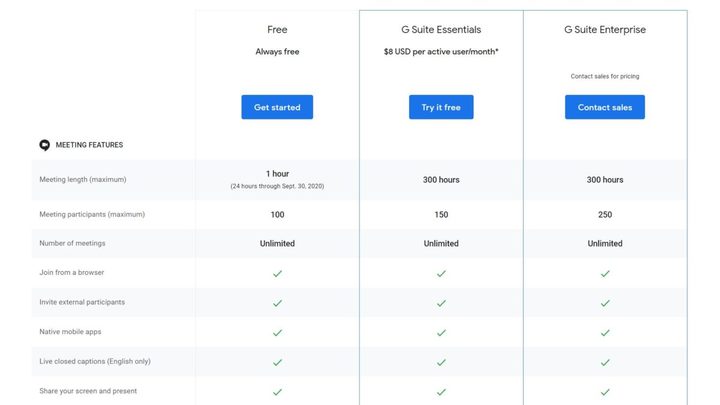
Task: Click the G Suite Essentials Share your screen checkmark
Action: [x=441, y=391]
